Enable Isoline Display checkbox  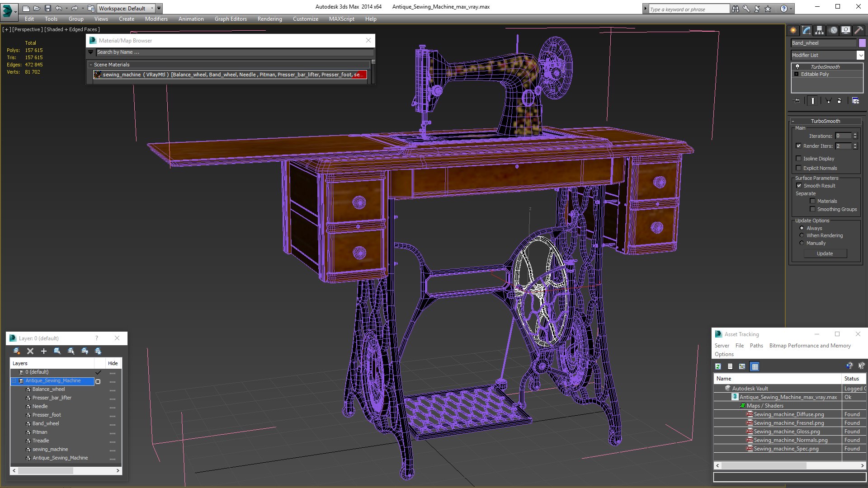point(798,159)
